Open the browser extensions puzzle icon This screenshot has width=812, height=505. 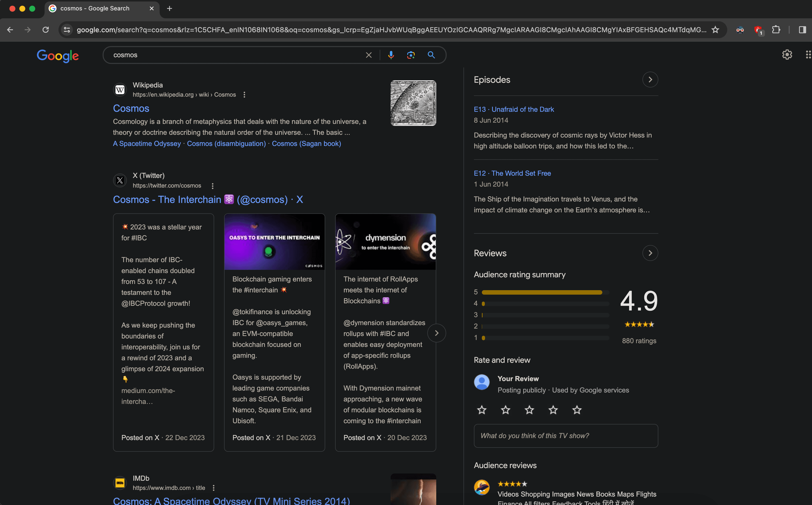point(776,30)
